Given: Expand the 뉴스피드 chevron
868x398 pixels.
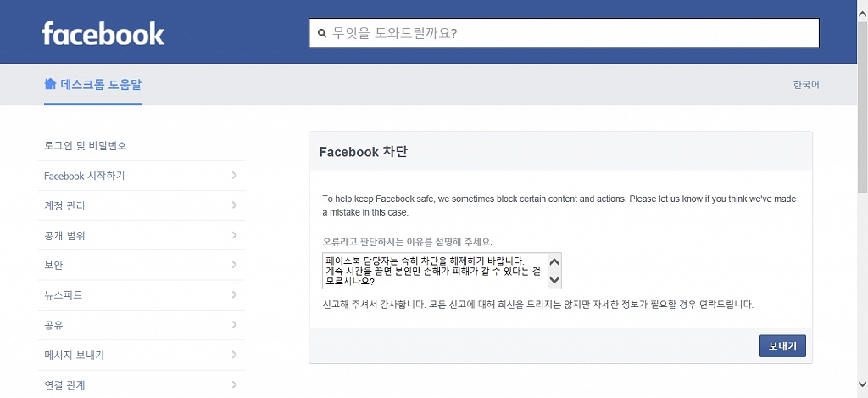Looking at the screenshot, I should 234,295.
